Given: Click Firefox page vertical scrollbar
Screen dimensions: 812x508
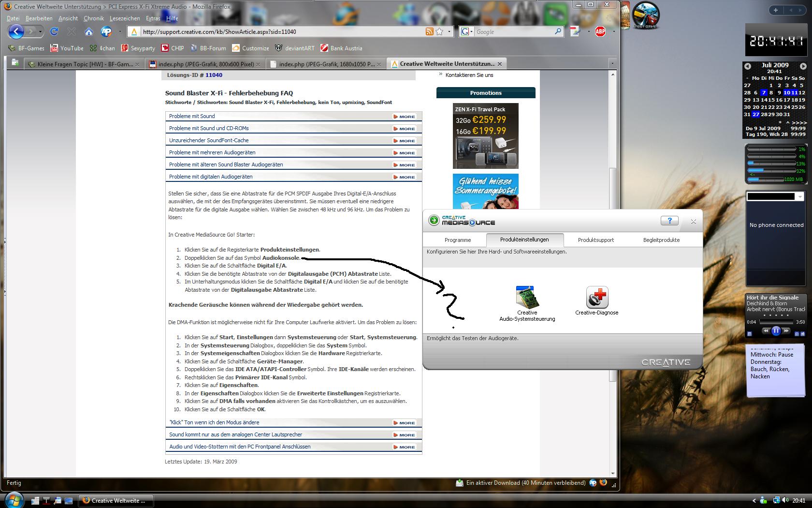Looking at the screenshot, I should (x=612, y=274).
